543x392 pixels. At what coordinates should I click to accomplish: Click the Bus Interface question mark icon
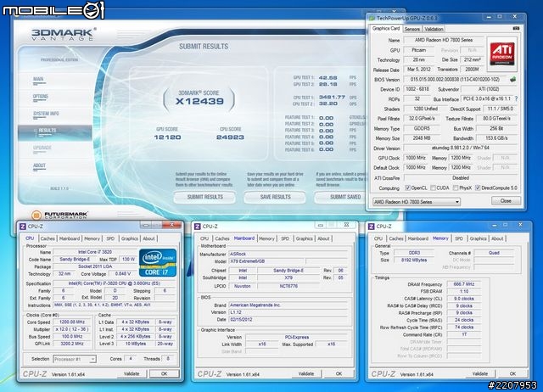[516, 98]
